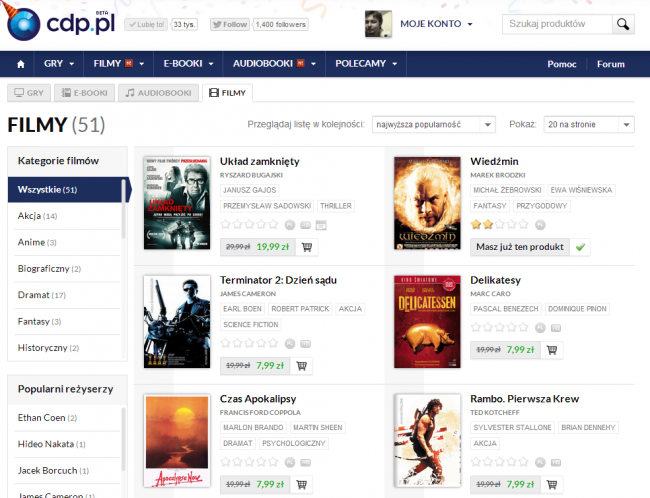Image resolution: width=650 pixels, height=498 pixels.
Task: Add Rambo. Pierwsza Krew to cart
Action: click(x=552, y=484)
